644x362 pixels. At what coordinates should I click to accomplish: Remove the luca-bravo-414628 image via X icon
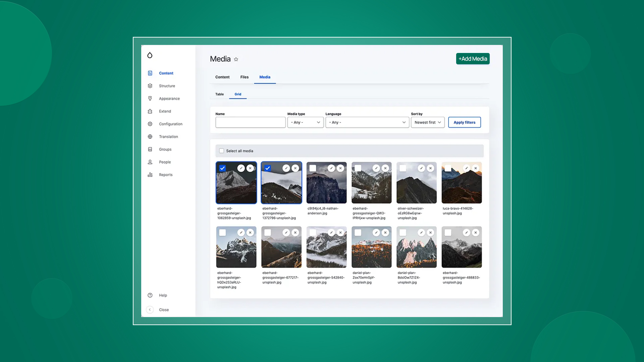click(x=476, y=168)
